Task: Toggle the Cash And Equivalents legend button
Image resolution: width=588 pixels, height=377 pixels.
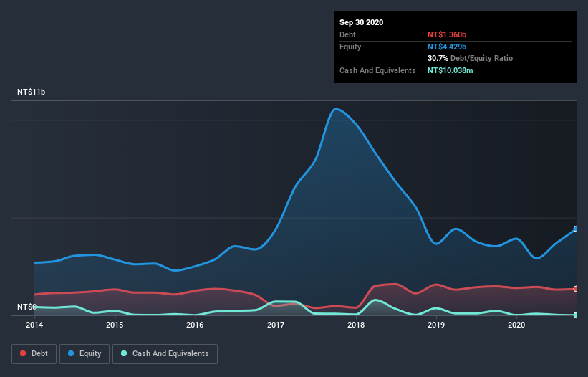Action: pos(165,354)
